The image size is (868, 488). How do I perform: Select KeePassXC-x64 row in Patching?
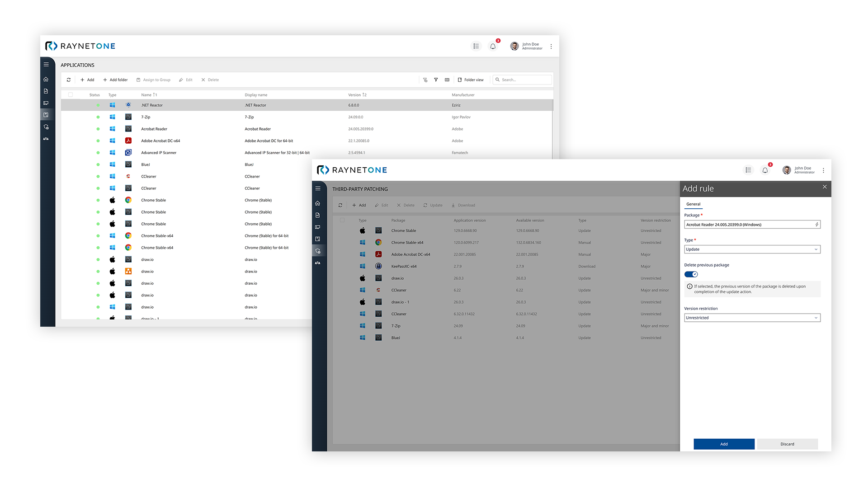click(506, 267)
